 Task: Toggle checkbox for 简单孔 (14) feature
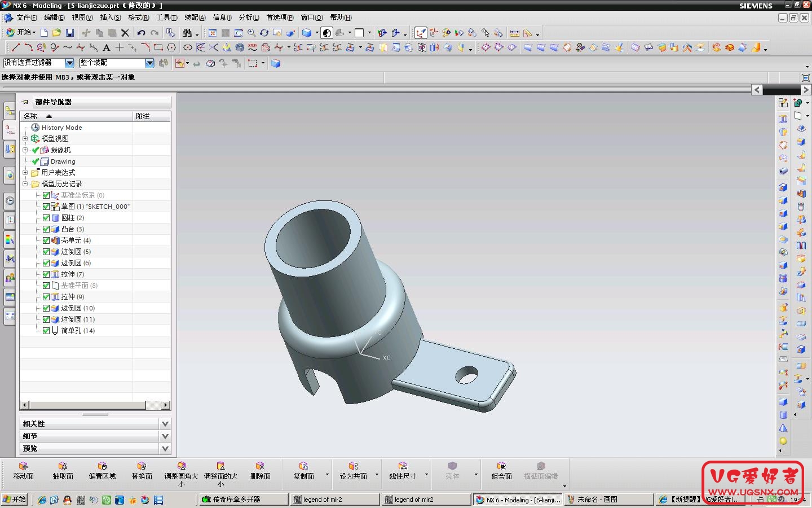(x=46, y=331)
